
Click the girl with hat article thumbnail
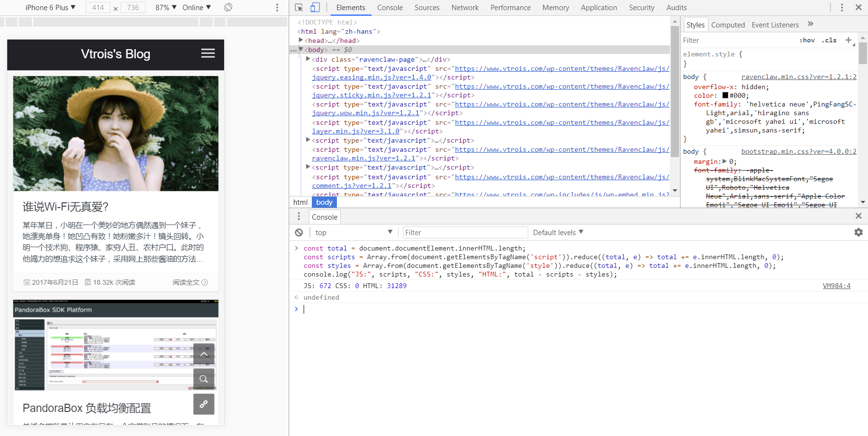[x=116, y=133]
